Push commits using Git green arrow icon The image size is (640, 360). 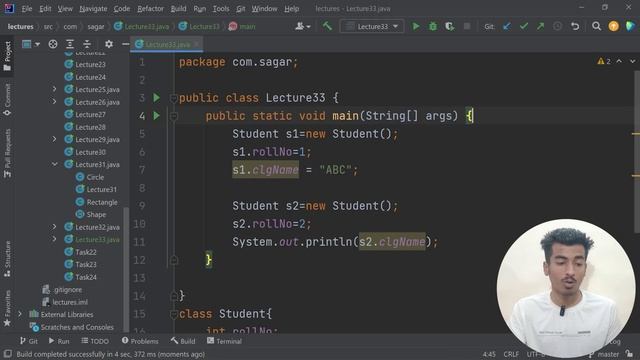[x=540, y=27]
